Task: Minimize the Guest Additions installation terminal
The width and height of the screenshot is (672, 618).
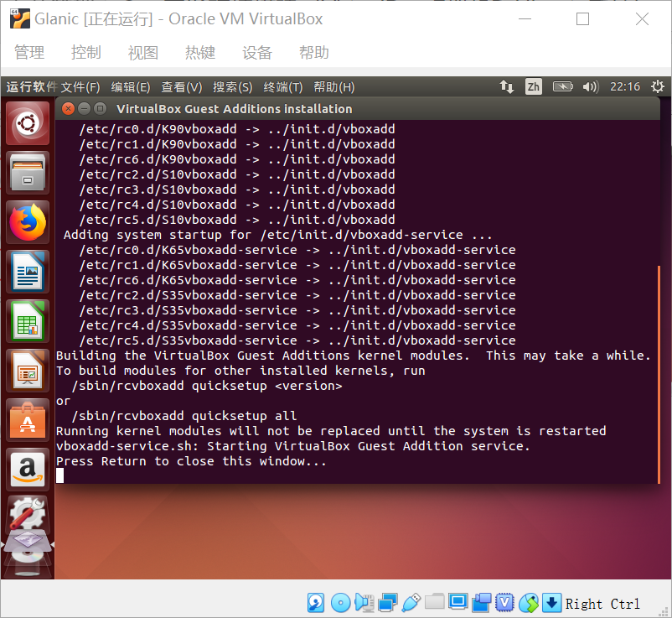Action: click(x=84, y=108)
